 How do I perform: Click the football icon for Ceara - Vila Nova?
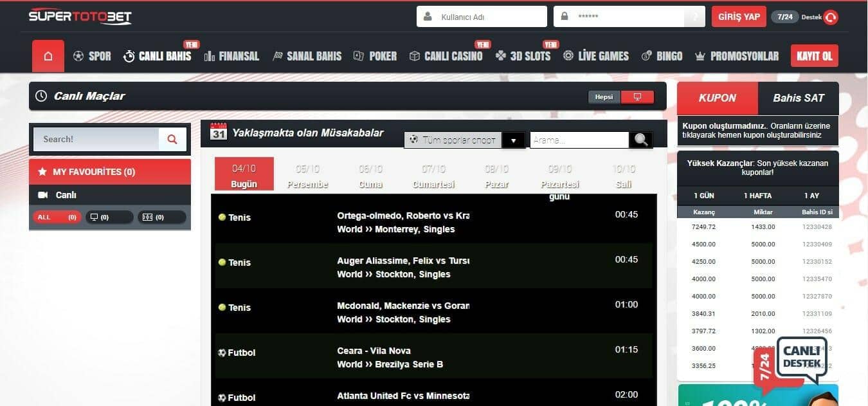[x=222, y=353]
